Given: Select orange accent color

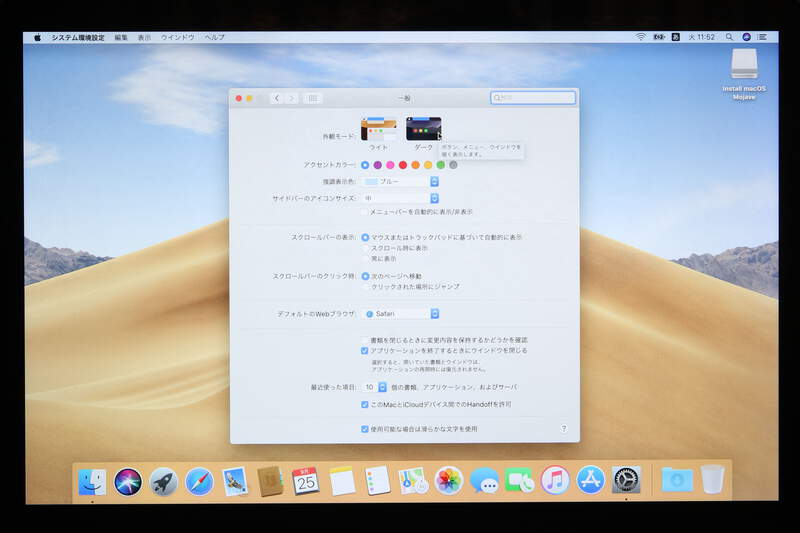Looking at the screenshot, I should 415,165.
